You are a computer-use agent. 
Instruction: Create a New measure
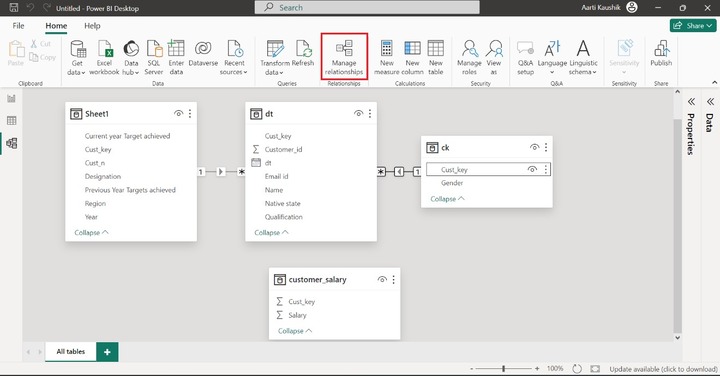(387, 58)
